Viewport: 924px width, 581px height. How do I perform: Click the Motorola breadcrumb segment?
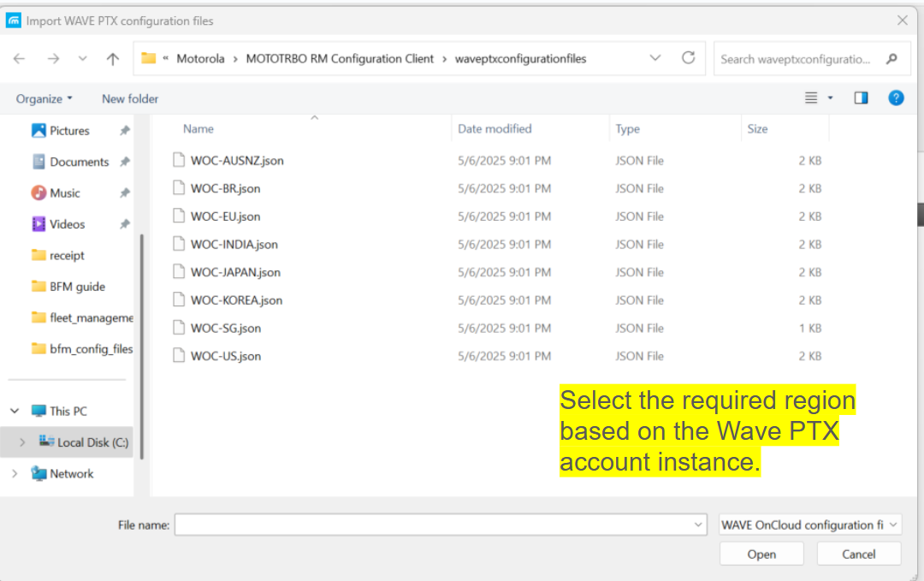[200, 58]
